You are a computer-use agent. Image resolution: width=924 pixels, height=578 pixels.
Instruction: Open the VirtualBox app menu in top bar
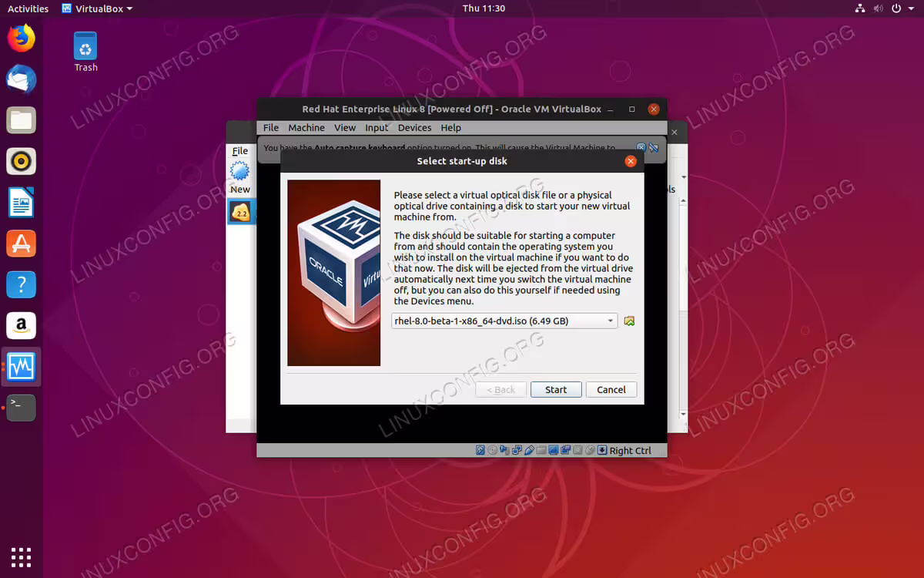(96, 8)
